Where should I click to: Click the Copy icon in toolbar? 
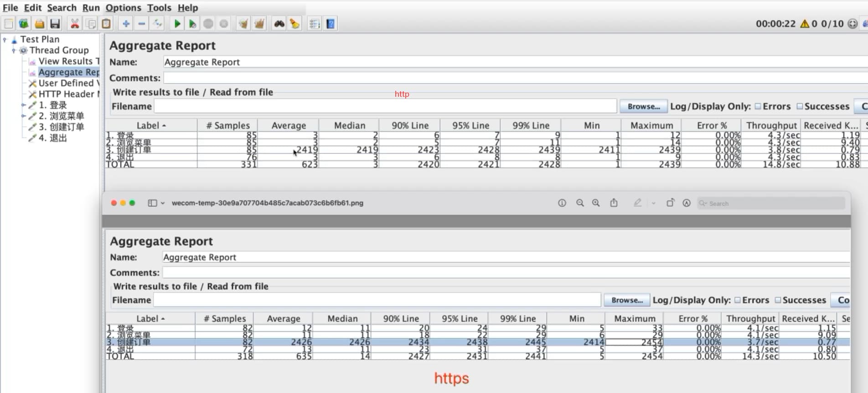pyautogui.click(x=91, y=24)
